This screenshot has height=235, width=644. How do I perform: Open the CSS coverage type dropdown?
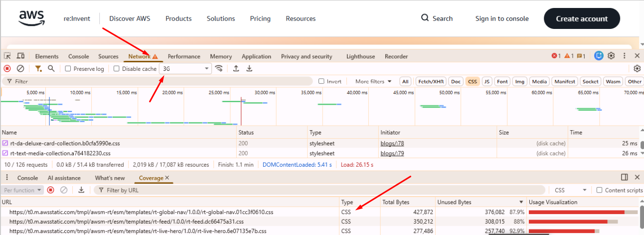(571, 190)
